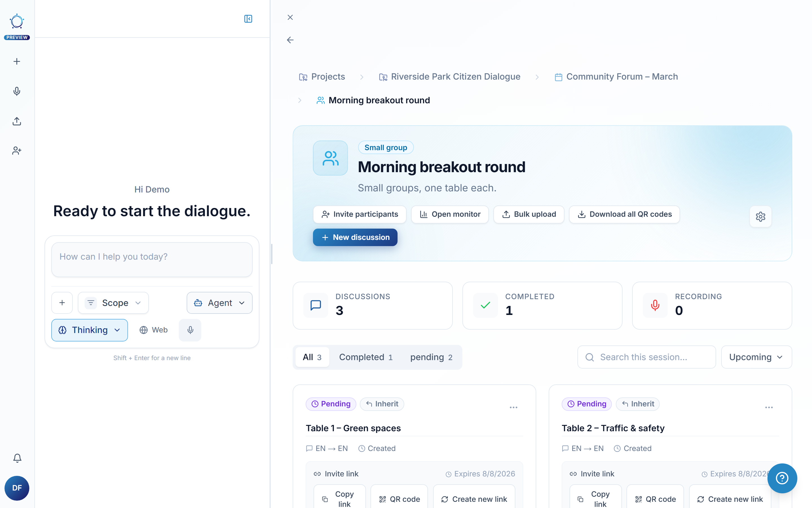Click the Discussions chat bubble icon
The image size is (812, 508).
point(315,305)
